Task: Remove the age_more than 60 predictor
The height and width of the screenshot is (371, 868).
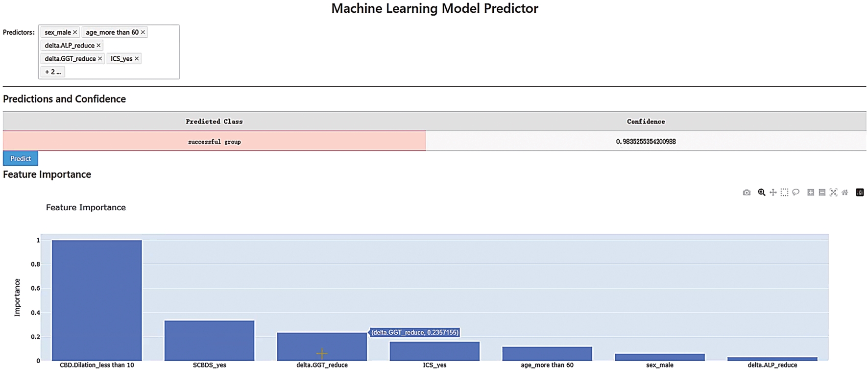Action: (x=143, y=32)
